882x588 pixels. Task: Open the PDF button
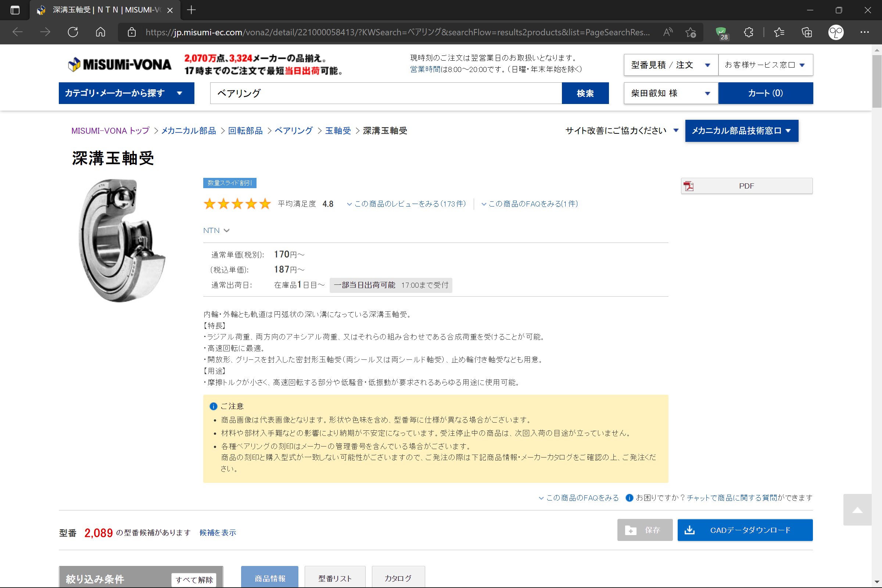(747, 186)
